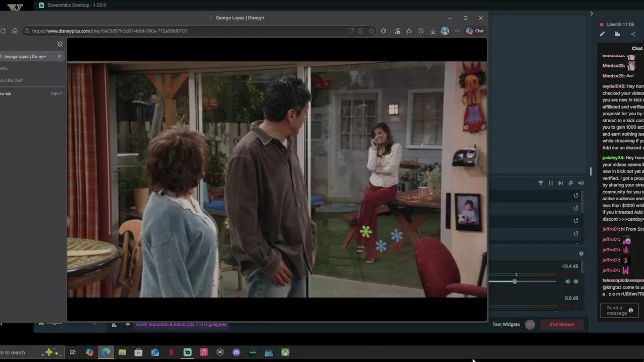
Task: Click Test Widgets in Streamlabs
Action: (506, 324)
